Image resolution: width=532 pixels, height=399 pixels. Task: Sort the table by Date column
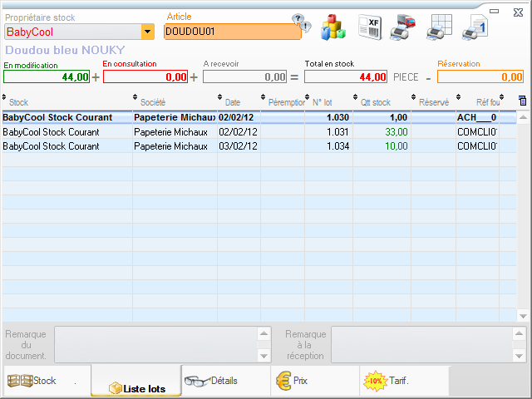233,102
